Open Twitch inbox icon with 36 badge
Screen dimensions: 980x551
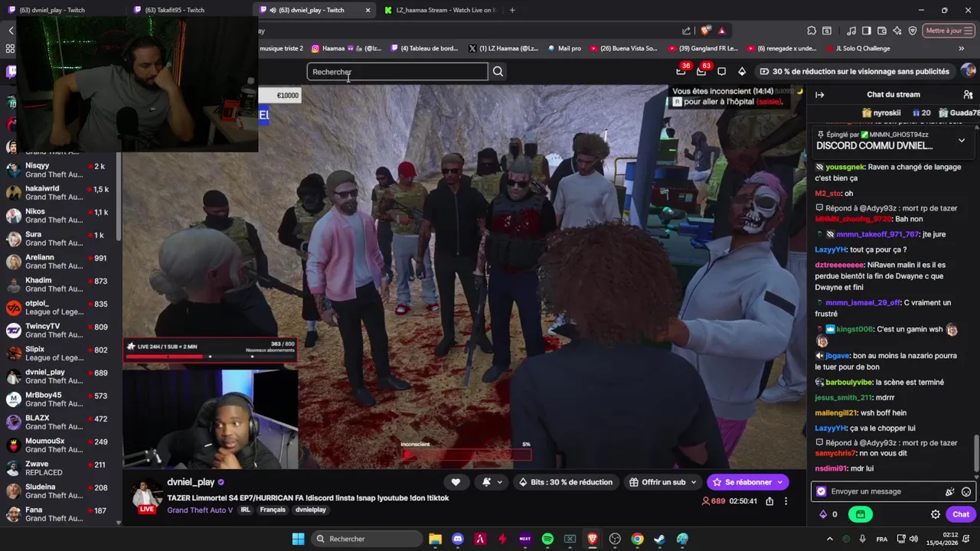(681, 71)
